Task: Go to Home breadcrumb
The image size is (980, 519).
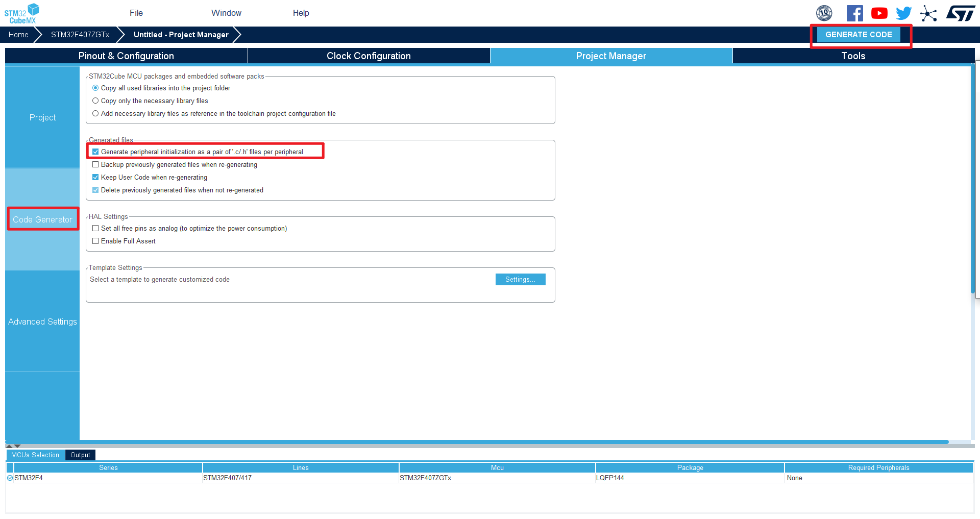Action: click(x=18, y=35)
